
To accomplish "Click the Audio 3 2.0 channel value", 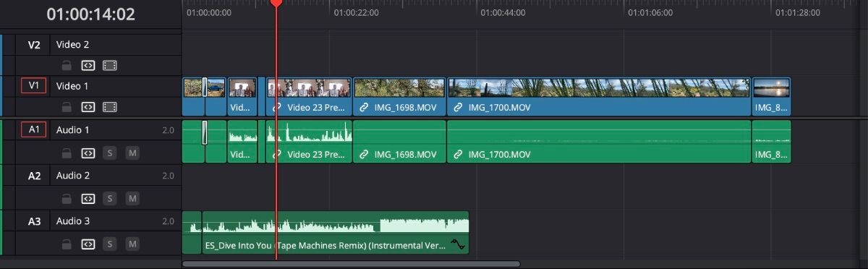I will click(x=168, y=221).
